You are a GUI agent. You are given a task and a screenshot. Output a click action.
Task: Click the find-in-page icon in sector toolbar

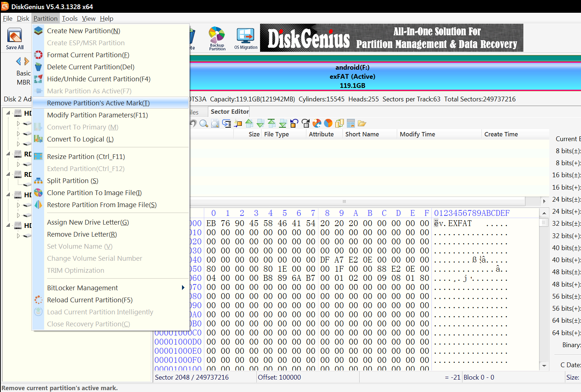pos(215,124)
